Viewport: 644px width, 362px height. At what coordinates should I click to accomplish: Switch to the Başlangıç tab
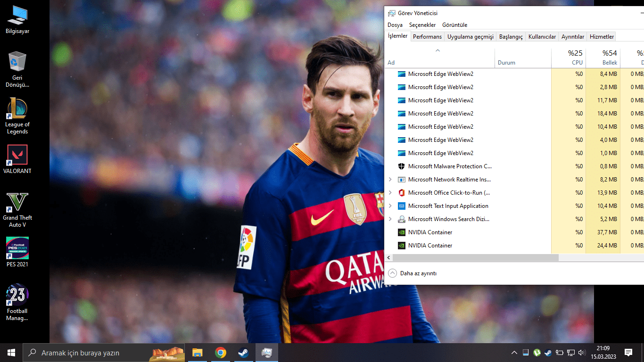click(x=511, y=37)
